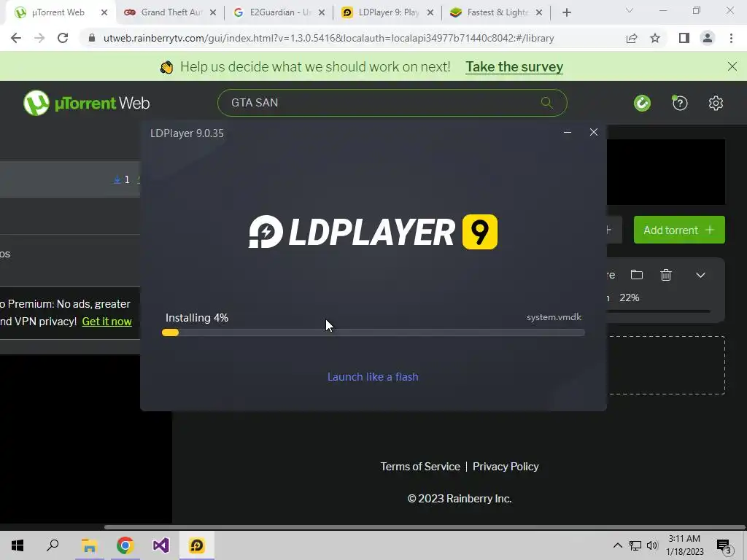Open the notification center icon
747x560 pixels.
tap(724, 547)
